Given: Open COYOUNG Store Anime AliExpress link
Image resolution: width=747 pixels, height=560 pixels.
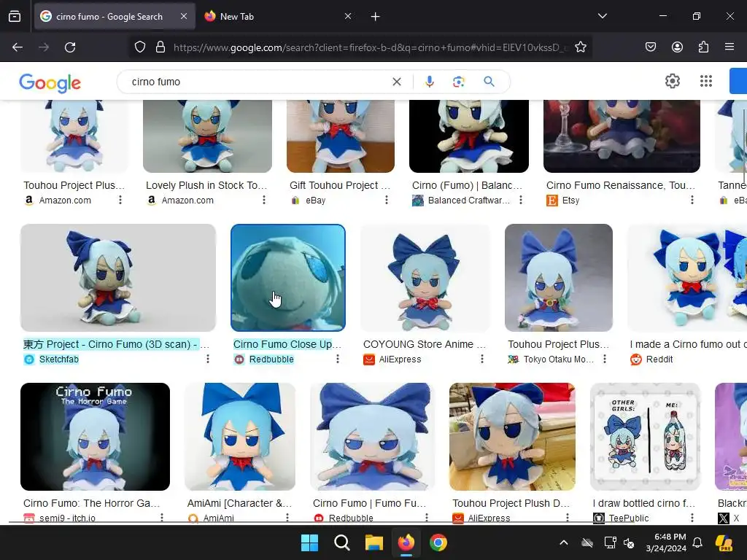Looking at the screenshot, I should point(425,344).
